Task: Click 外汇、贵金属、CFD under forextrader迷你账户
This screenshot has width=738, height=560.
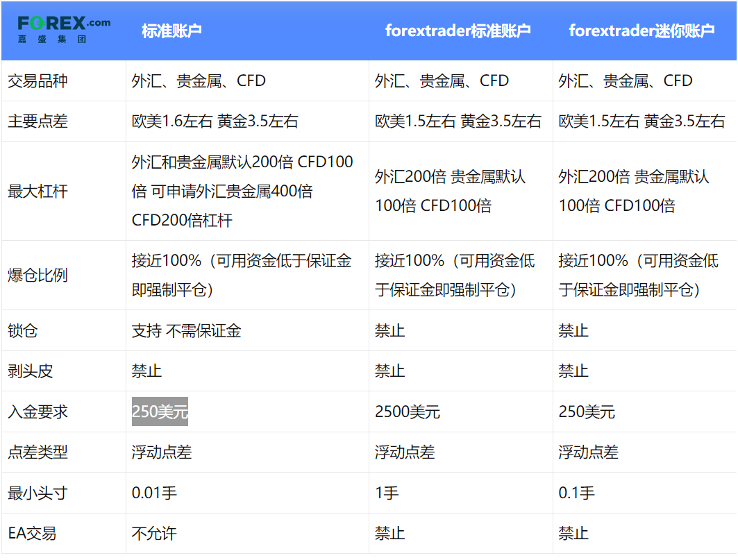Action: point(626,81)
